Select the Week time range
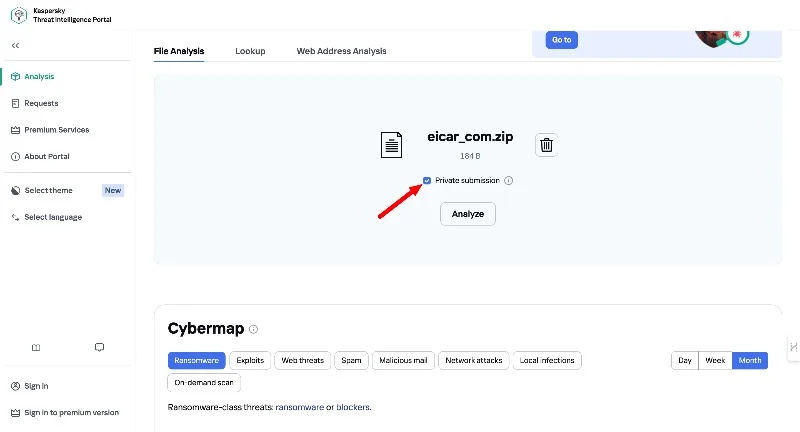800x432 pixels. point(716,360)
